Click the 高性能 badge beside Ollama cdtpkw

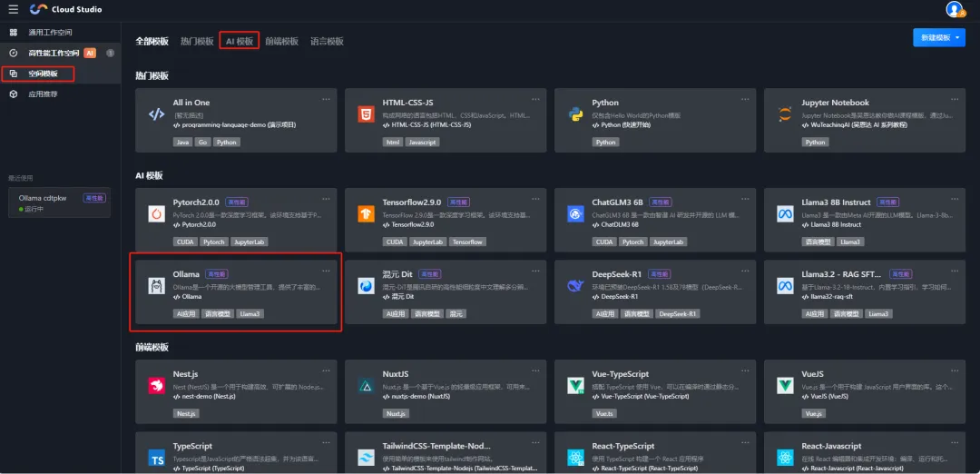[93, 198]
